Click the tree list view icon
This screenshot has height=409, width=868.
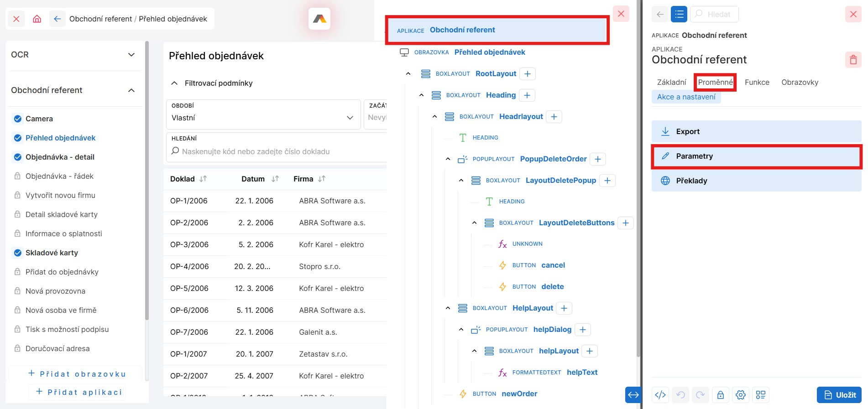point(679,14)
